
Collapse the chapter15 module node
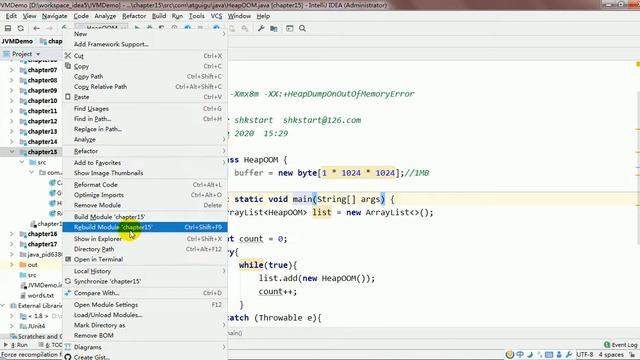[11, 152]
